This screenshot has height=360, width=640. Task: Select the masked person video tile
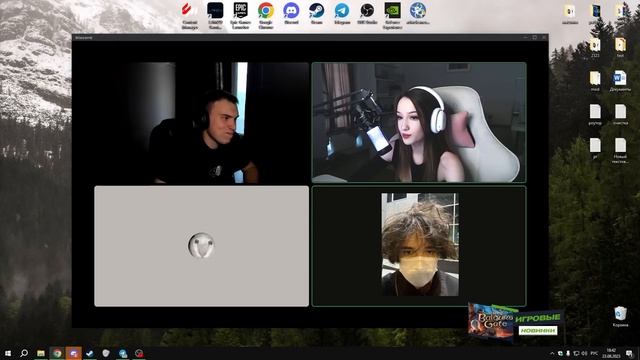tap(419, 246)
